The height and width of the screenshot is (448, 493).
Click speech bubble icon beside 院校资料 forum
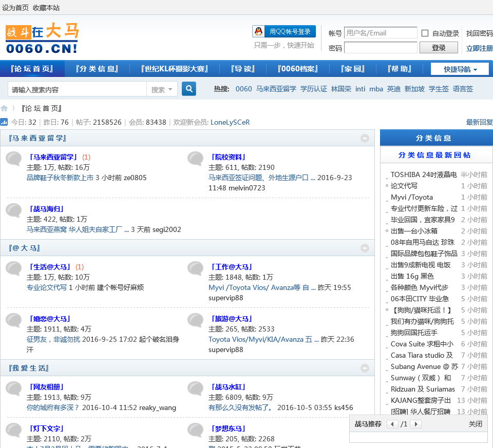coord(195,159)
